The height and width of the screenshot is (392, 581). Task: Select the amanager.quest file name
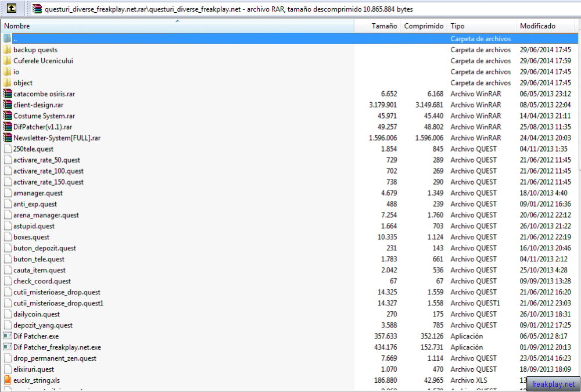click(38, 193)
